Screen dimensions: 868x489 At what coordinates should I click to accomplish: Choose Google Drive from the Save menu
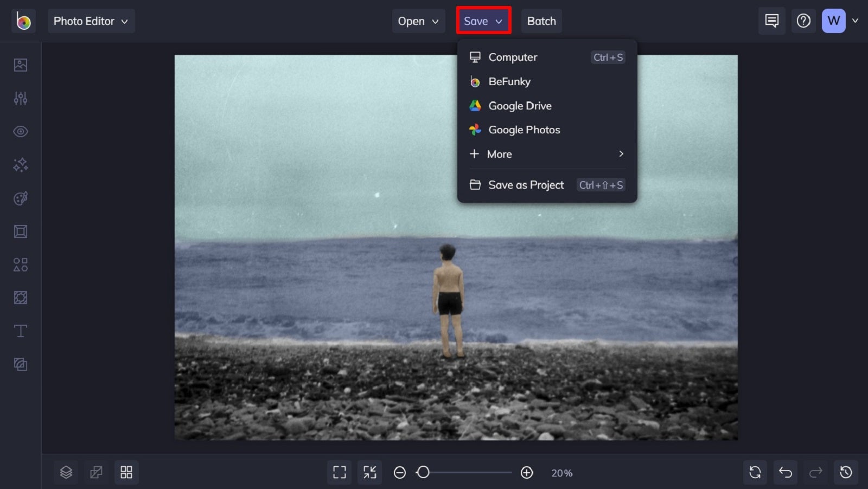pyautogui.click(x=520, y=106)
